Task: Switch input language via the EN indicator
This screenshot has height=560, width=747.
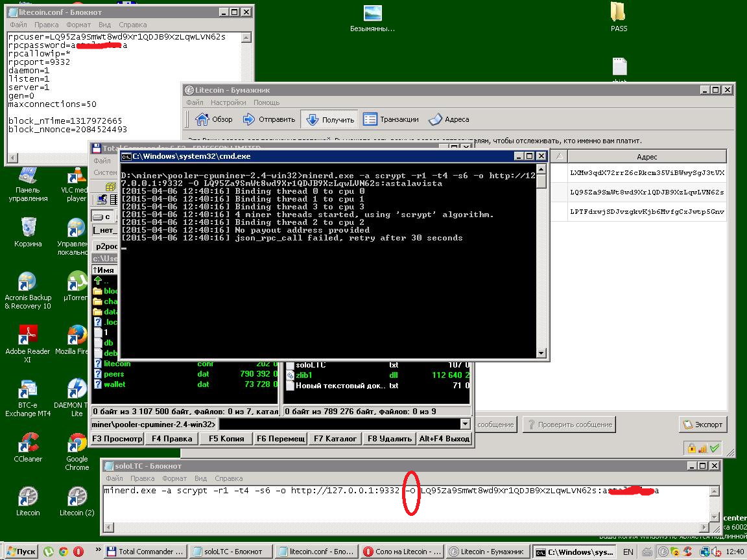Action: point(628,552)
